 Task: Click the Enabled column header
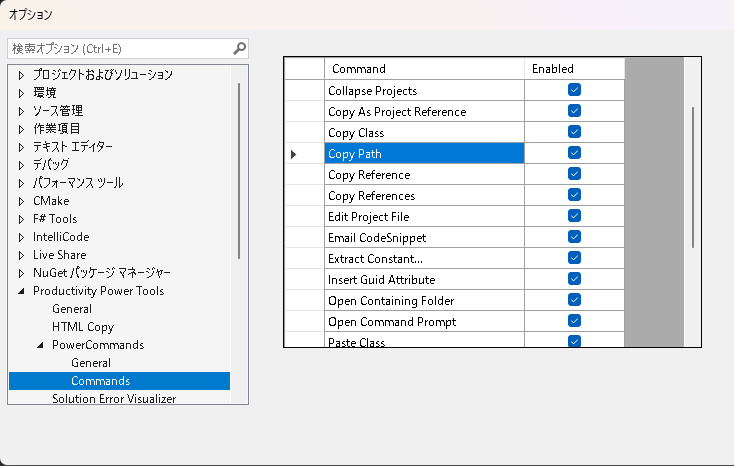pyautogui.click(x=574, y=69)
